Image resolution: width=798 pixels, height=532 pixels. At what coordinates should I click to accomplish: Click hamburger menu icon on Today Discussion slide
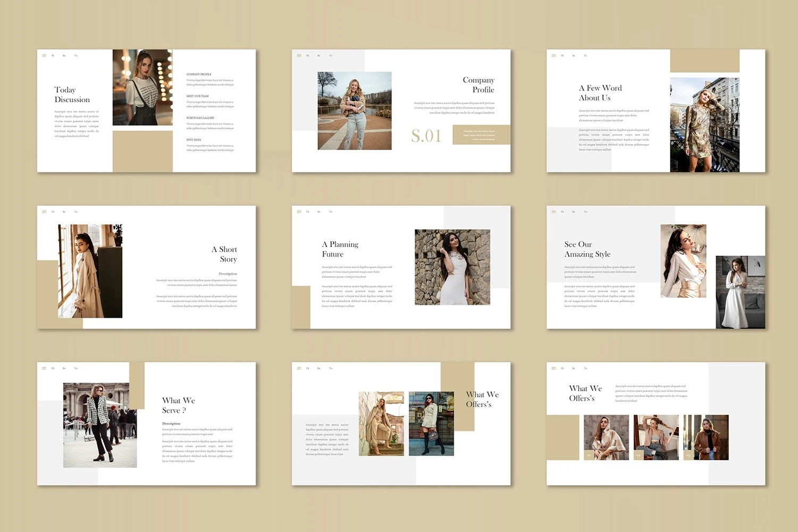coord(44,55)
